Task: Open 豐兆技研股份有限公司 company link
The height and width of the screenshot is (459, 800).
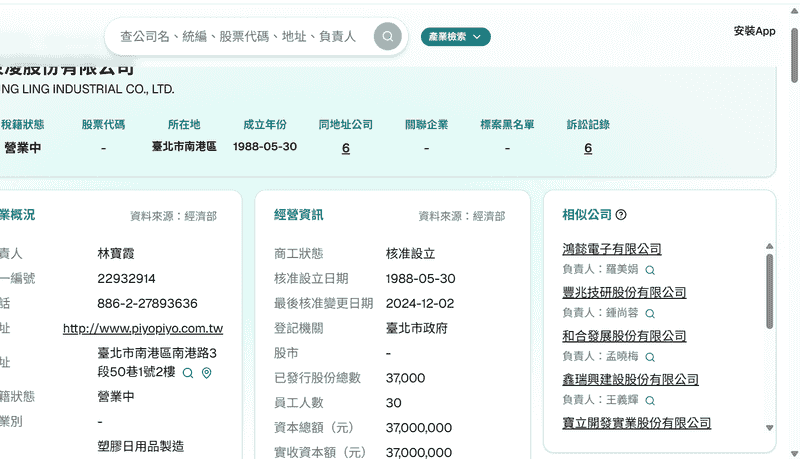Action: (624, 293)
